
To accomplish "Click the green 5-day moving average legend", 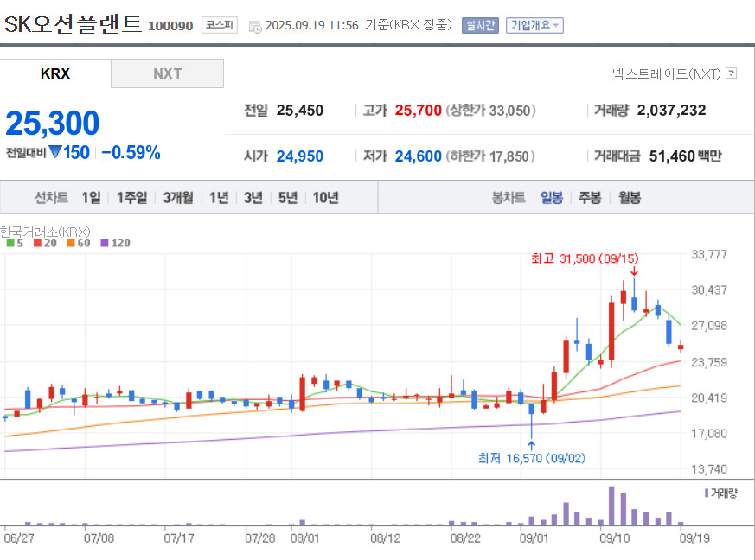I will coord(15,243).
